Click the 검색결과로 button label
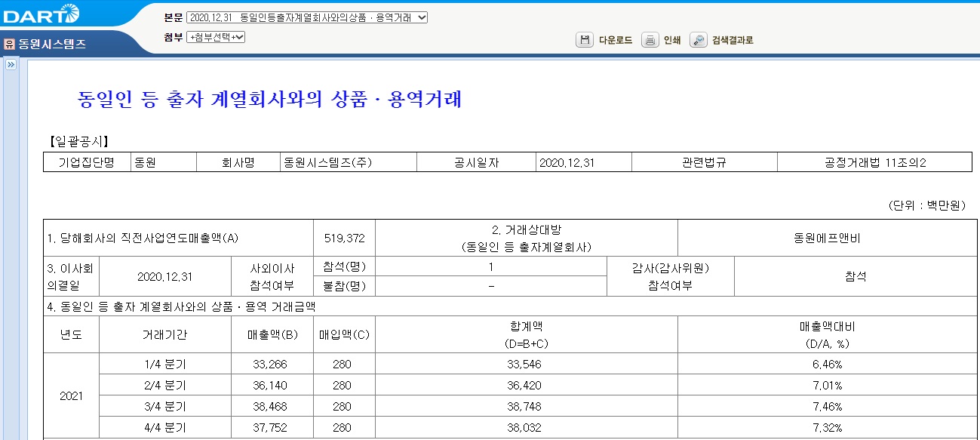Viewport: 980px width, 440px height. (x=733, y=41)
